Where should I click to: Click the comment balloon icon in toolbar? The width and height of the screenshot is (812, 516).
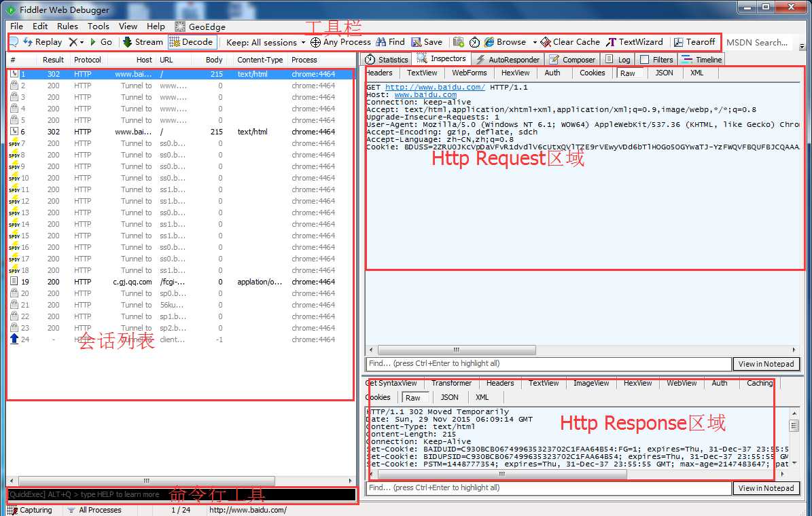click(14, 42)
